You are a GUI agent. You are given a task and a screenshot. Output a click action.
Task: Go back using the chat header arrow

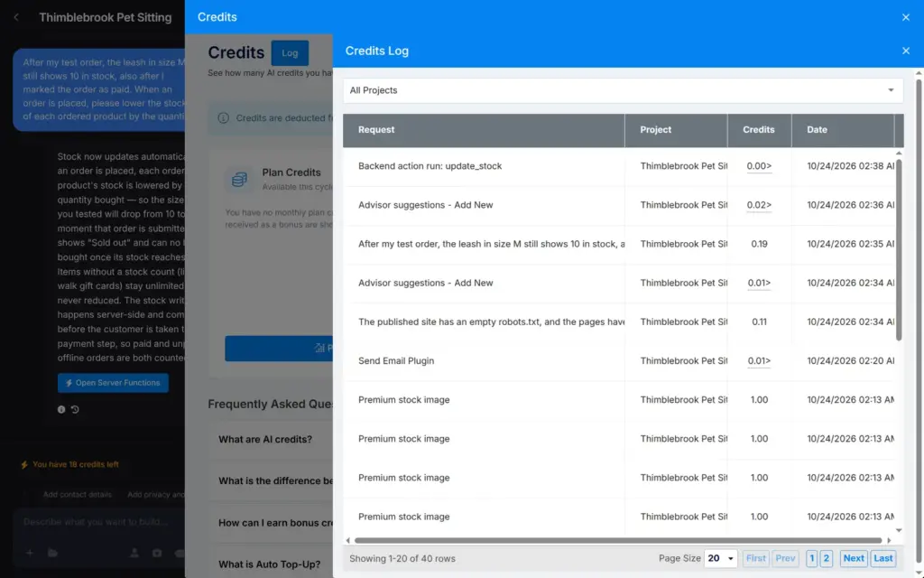point(16,18)
